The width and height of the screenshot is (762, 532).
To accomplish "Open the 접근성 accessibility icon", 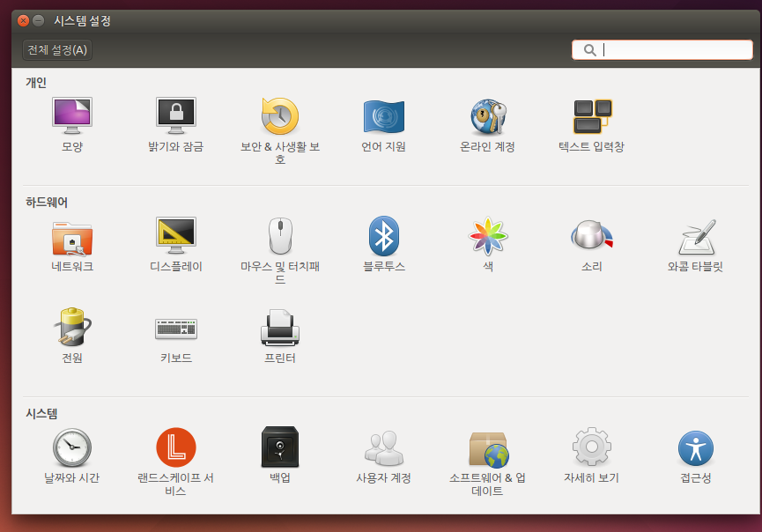I will (696, 448).
